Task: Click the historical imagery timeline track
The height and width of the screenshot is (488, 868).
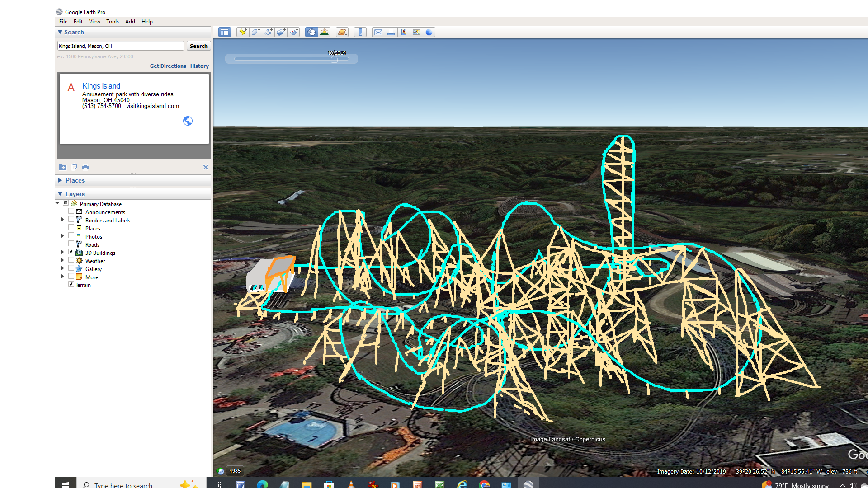Action: point(291,59)
